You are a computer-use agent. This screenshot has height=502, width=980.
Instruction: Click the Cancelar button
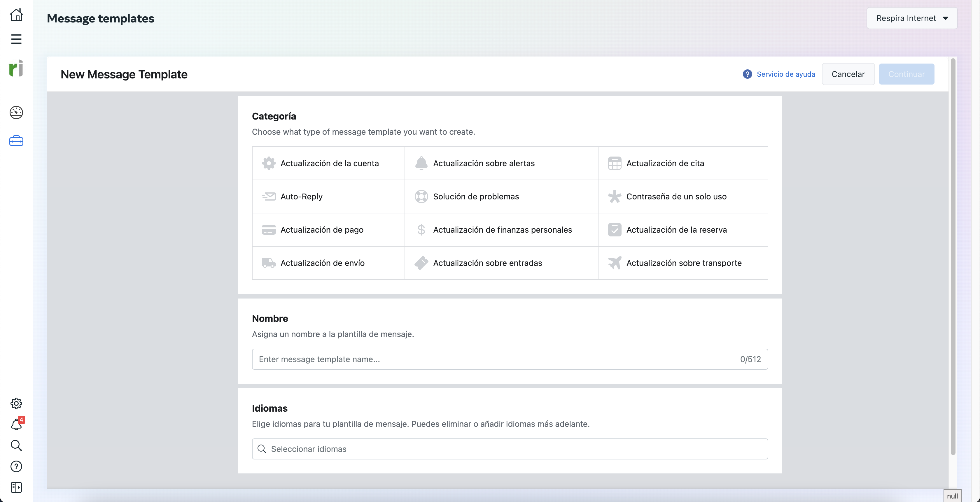[848, 74]
